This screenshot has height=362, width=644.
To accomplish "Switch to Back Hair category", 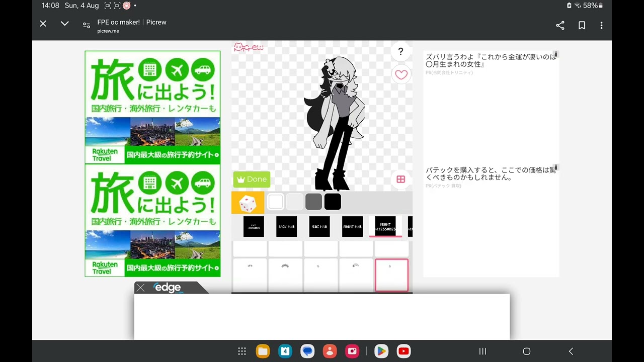I will [286, 227].
